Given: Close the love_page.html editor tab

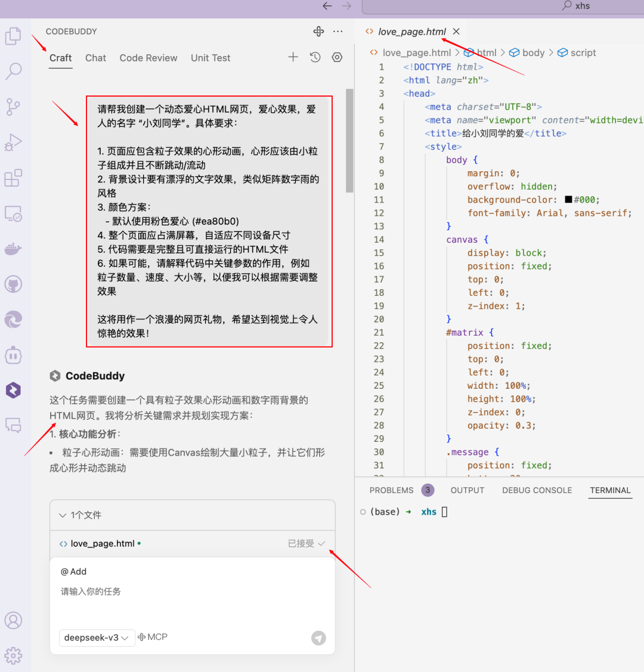Looking at the screenshot, I should pyautogui.click(x=456, y=31).
